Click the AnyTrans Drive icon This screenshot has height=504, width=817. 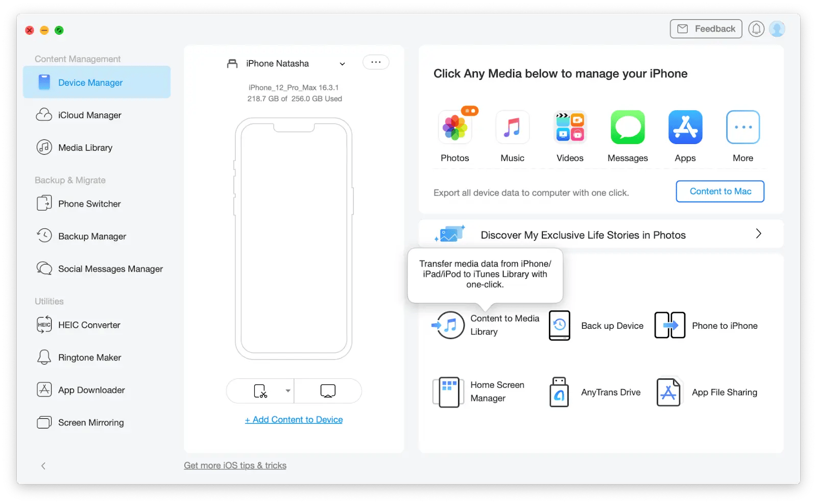(x=559, y=392)
